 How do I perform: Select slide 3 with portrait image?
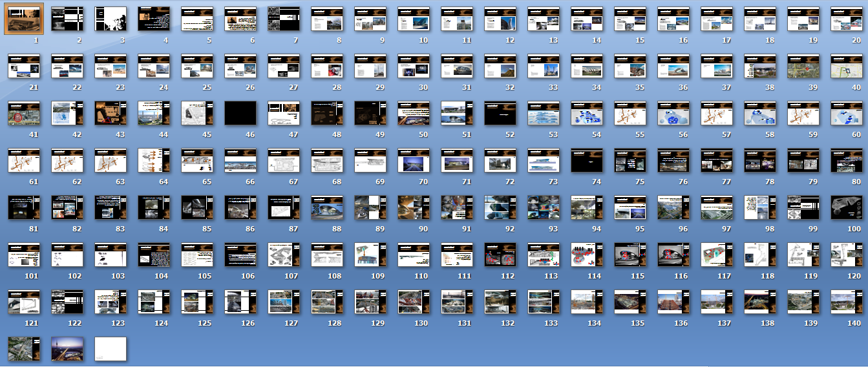pyautogui.click(x=111, y=19)
